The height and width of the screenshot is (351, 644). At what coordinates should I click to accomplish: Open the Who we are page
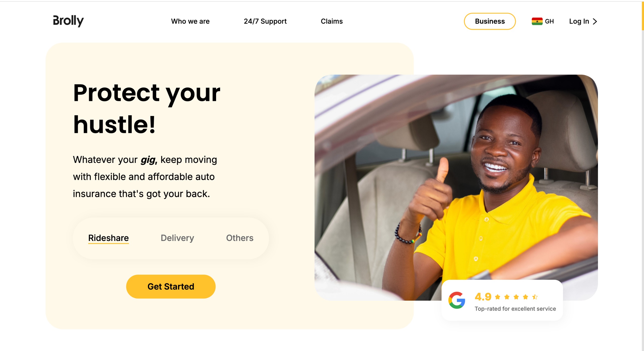(x=190, y=21)
